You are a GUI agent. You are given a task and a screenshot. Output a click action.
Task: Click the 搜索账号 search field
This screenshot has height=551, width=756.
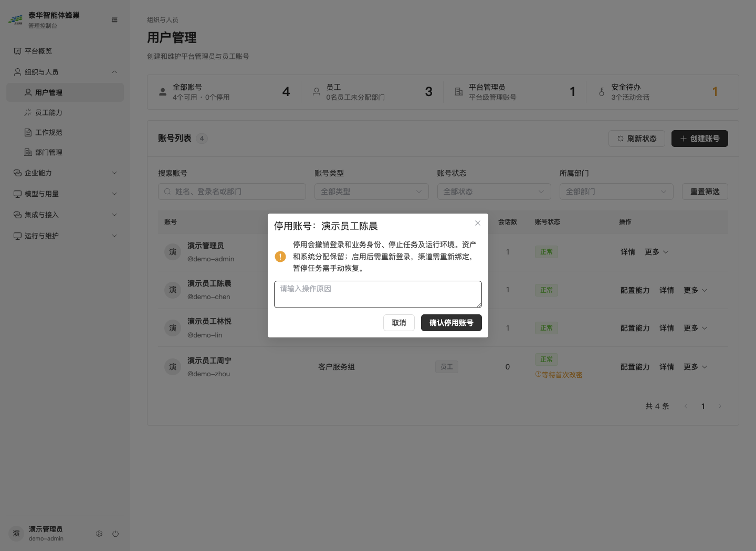232,192
